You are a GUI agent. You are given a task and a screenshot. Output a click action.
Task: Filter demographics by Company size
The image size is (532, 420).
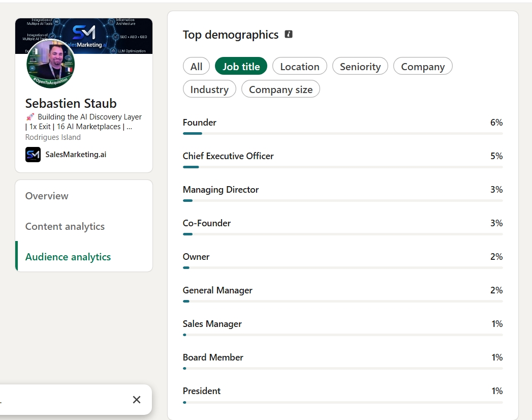coord(280,89)
